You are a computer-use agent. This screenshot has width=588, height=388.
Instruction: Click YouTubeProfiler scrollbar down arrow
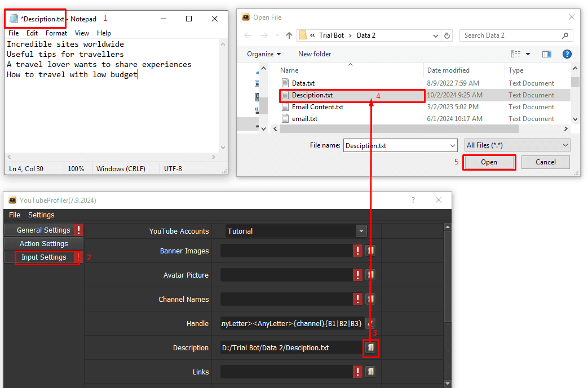(x=448, y=383)
